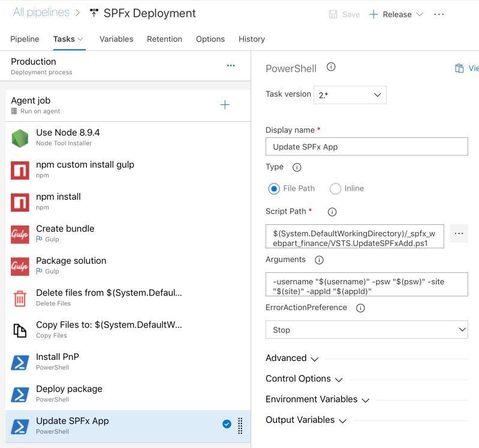Click the plus Release button
Image resolution: width=479 pixels, height=448 pixels.
(x=391, y=14)
